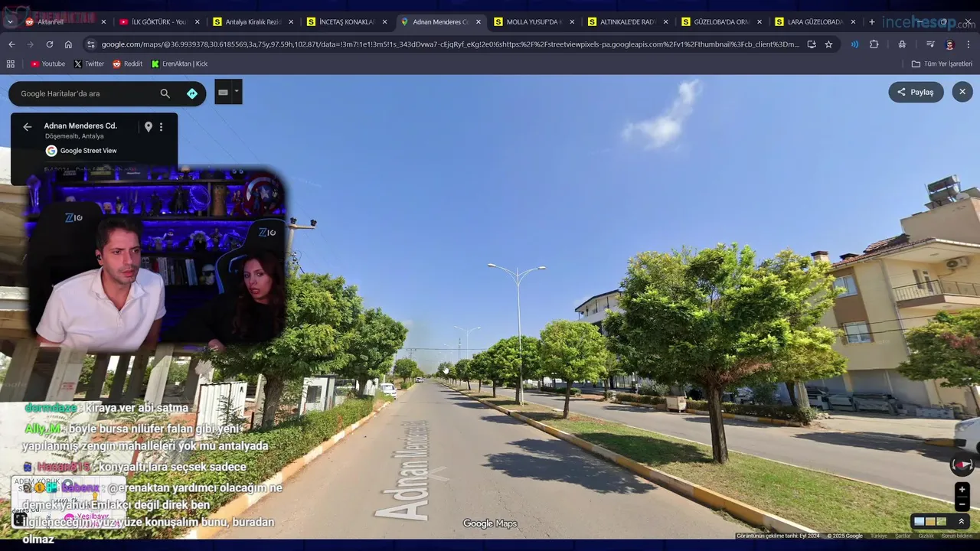Open the Twitter bookmark
Image resolution: width=980 pixels, height=551 pixels.
pyautogui.click(x=89, y=64)
